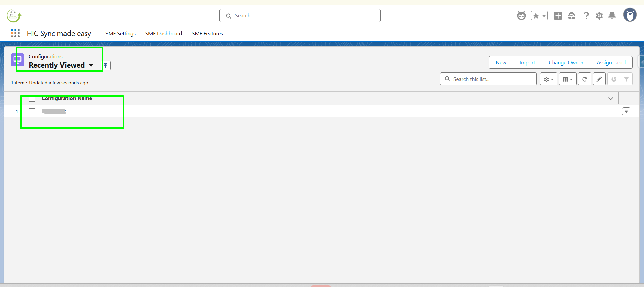Viewport: 644px width, 287px height.
Task: Switch to SME Dashboard tab
Action: [164, 33]
